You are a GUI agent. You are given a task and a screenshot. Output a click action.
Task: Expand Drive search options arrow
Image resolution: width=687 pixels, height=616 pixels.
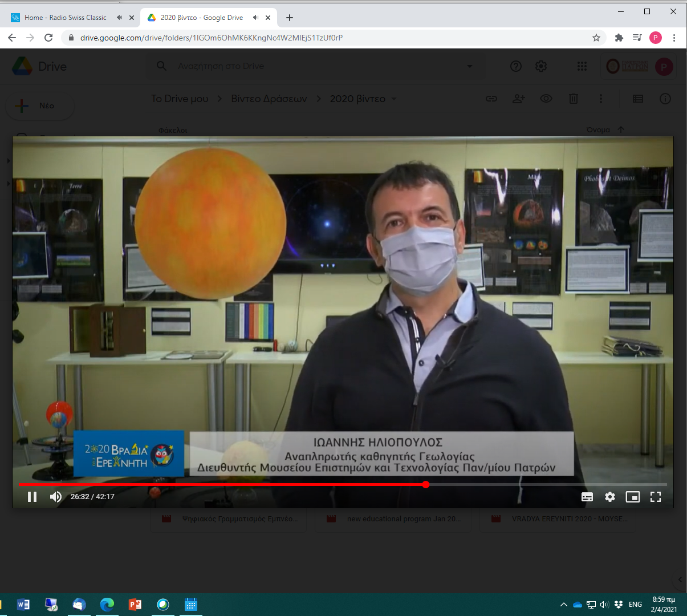point(469,66)
